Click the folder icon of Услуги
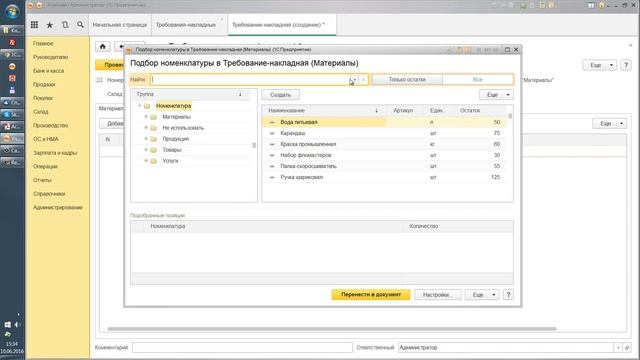The height and width of the screenshot is (360, 640). click(x=153, y=161)
